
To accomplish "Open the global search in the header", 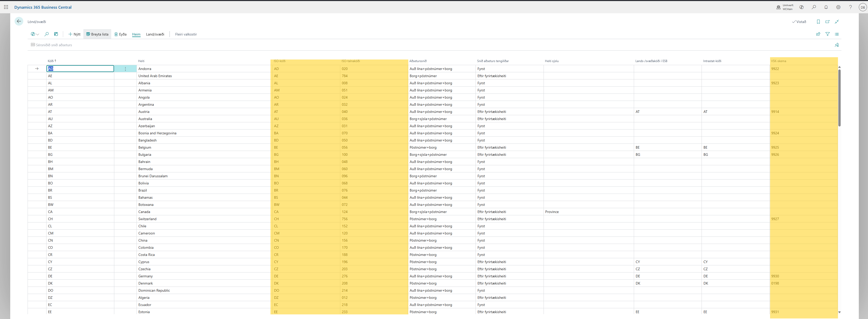I will pos(814,7).
